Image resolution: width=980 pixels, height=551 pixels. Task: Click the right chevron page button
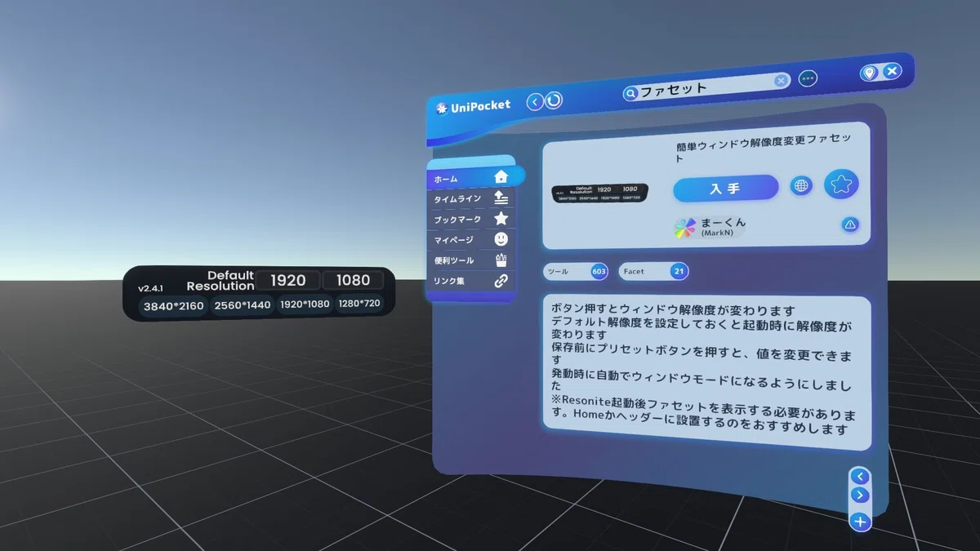coord(859,495)
